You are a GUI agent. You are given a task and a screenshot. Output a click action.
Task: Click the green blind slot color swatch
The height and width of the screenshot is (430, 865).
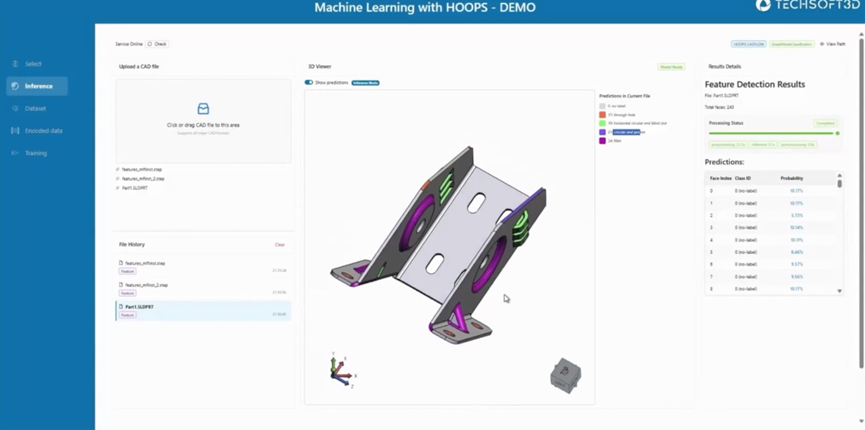(x=602, y=124)
